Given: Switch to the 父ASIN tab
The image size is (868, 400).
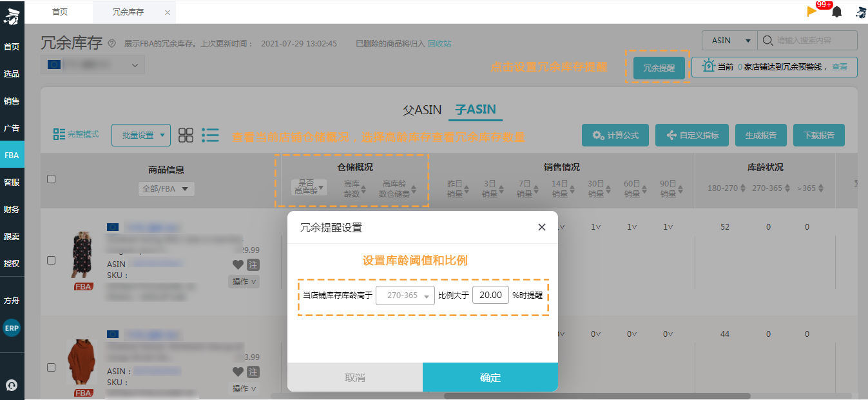Looking at the screenshot, I should click(x=422, y=110).
